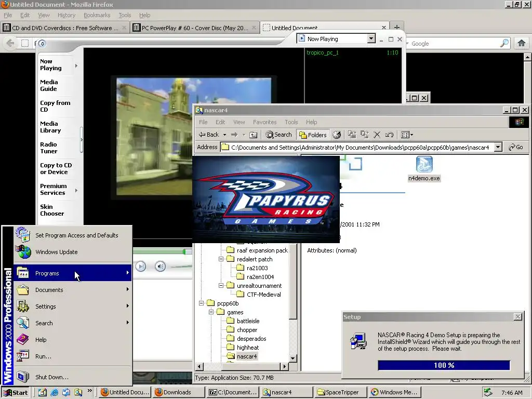Click the fourth Quick Launch magnifier icon

pyautogui.click(x=78, y=392)
